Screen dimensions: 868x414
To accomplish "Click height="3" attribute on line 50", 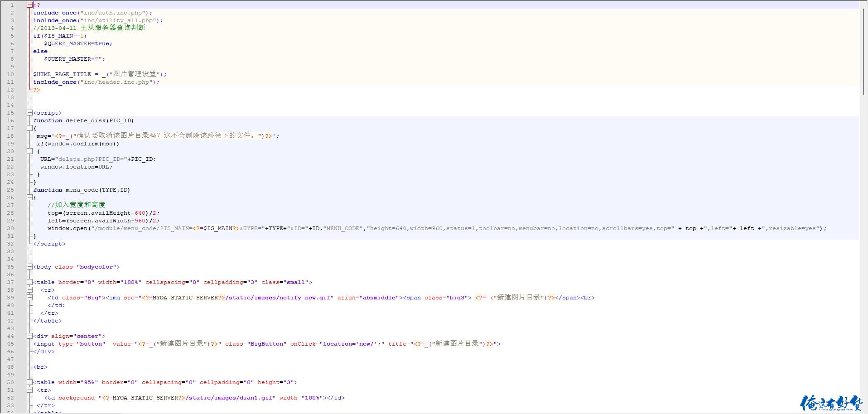I will (276, 382).
